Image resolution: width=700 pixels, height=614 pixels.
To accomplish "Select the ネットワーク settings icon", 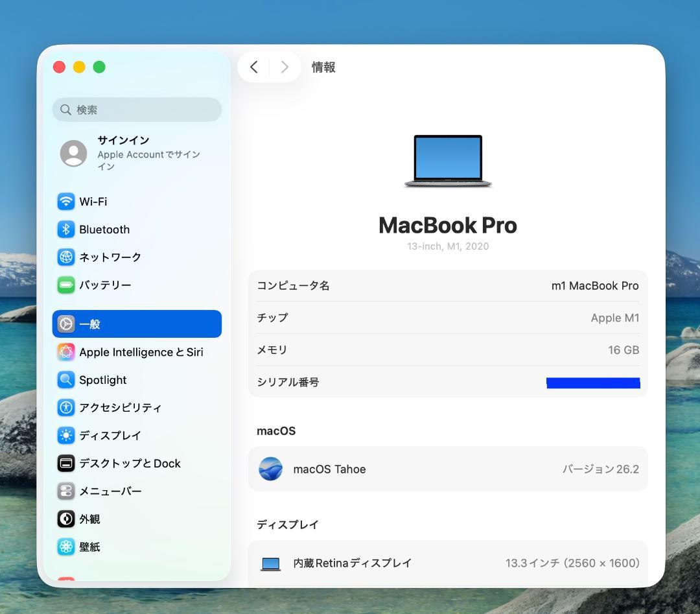I will [x=65, y=257].
